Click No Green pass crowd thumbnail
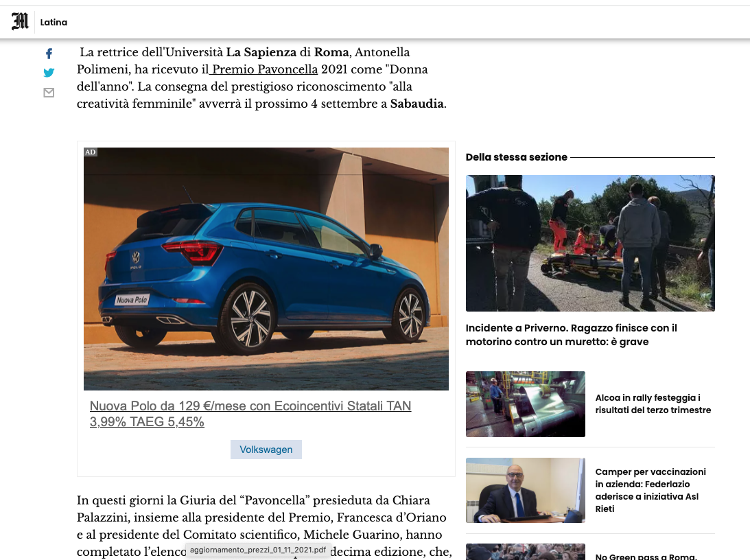750x560 pixels. coord(525,552)
